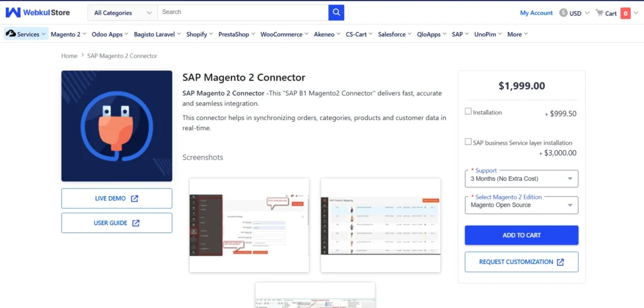Expand the PrestaShop menu

pos(237,35)
